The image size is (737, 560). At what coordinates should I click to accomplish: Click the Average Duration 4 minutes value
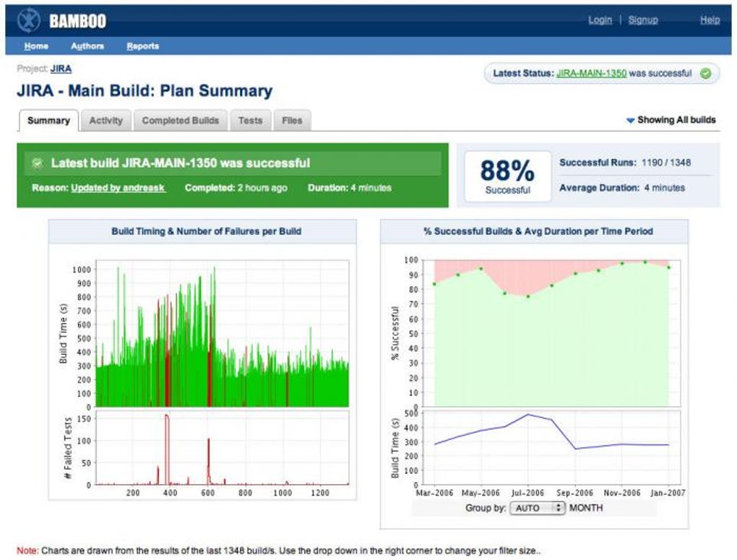tap(665, 188)
